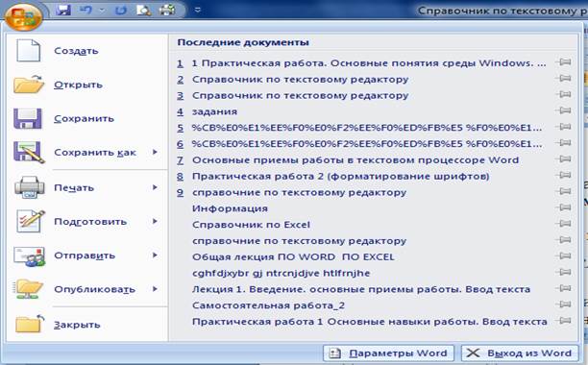Open Самостоятельная работа_2 document

(x=268, y=305)
